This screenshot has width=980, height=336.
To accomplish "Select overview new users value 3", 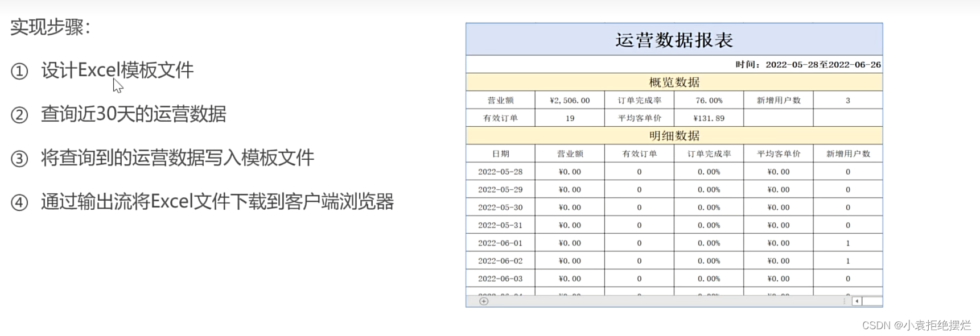I will [x=848, y=100].
